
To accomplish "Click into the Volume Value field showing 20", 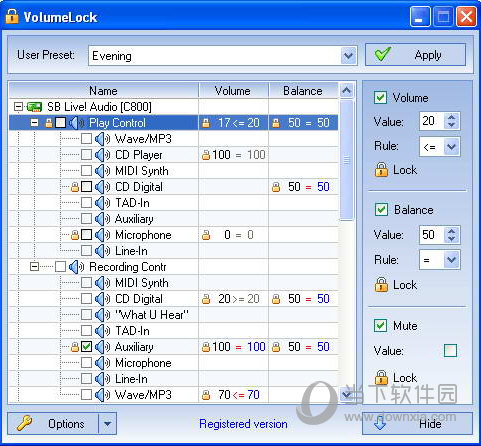I will (432, 121).
